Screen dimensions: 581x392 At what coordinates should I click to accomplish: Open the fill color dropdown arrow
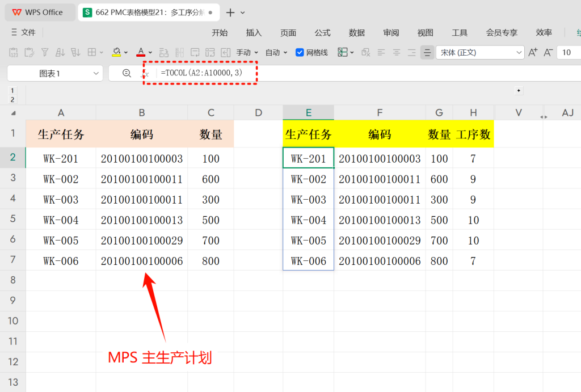tap(126, 53)
